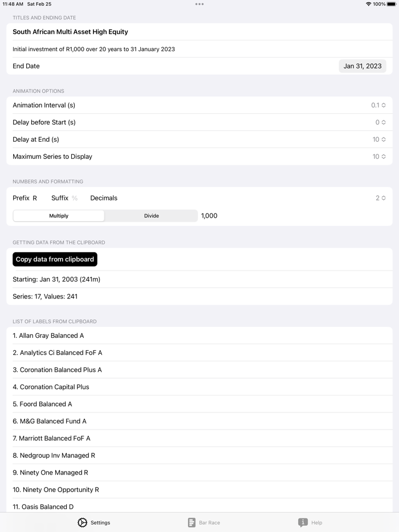Edit the Suffix percent field
Image resolution: width=399 pixels, height=532 pixels.
click(x=75, y=198)
